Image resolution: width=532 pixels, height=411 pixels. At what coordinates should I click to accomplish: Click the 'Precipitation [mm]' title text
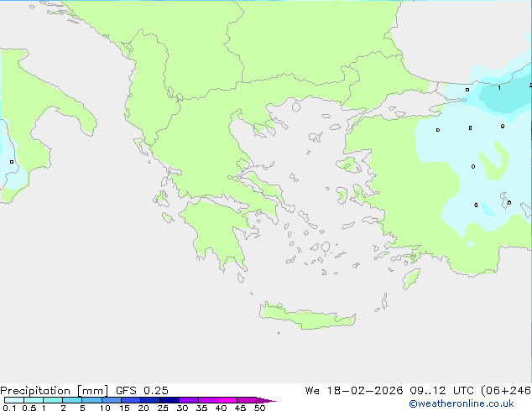pyautogui.click(x=55, y=391)
